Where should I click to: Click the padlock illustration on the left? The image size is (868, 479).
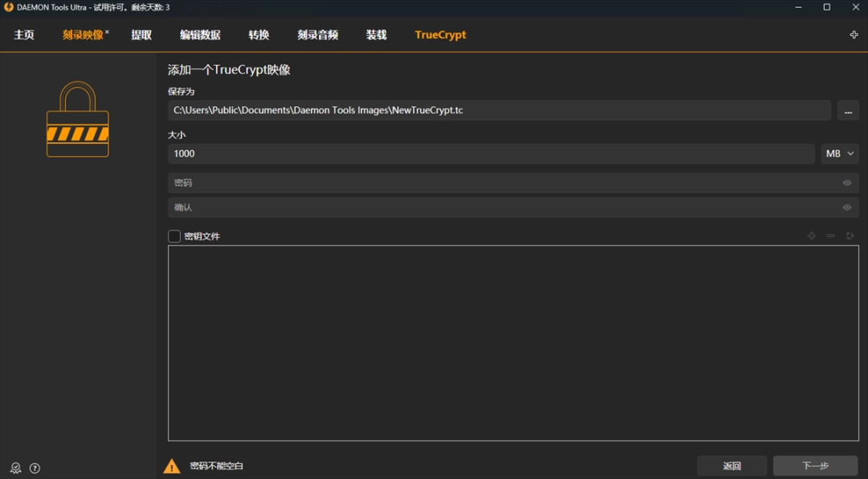tap(77, 119)
